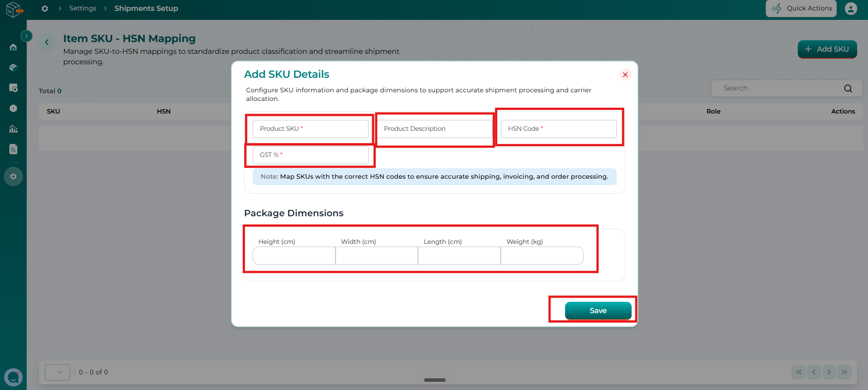Click the SKU column header
The height and width of the screenshot is (390, 868).
click(53, 111)
